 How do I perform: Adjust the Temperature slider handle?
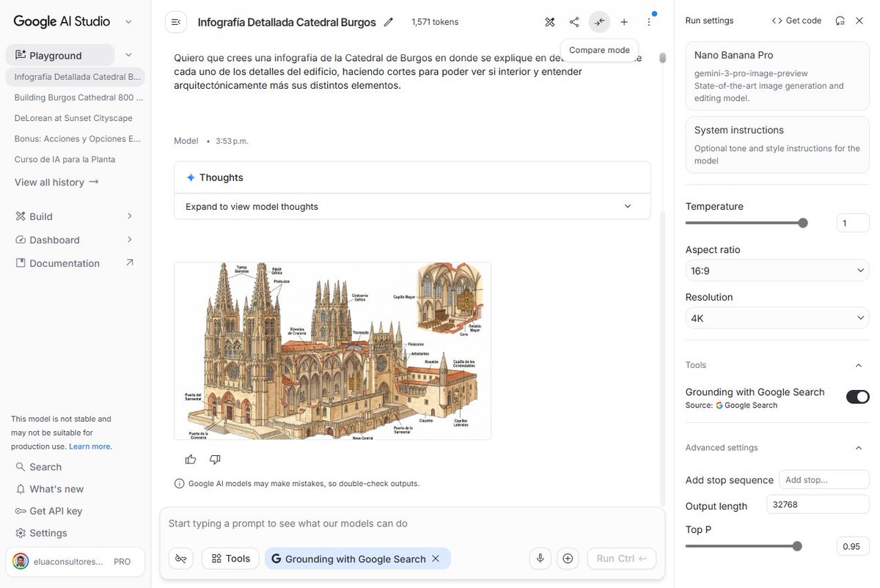[803, 223]
